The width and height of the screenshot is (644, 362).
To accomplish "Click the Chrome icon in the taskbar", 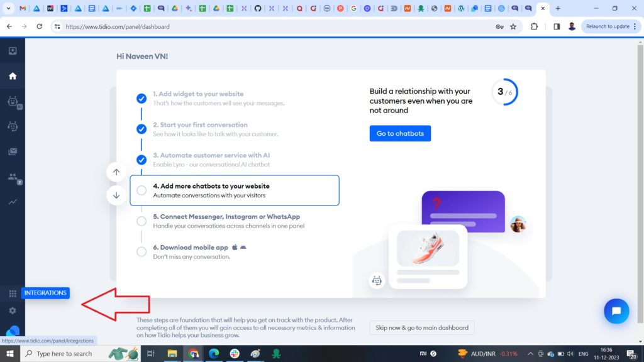I will (x=193, y=353).
